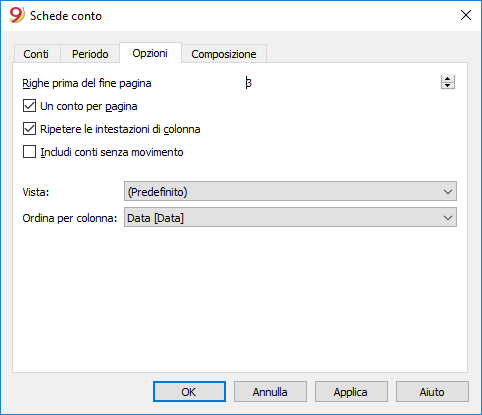Go to the Composizione tab
482x415 pixels.
pyautogui.click(x=224, y=54)
